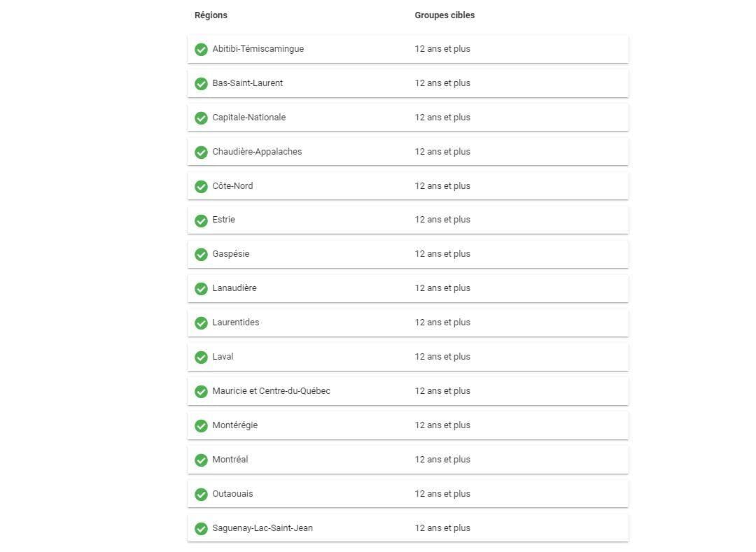The width and height of the screenshot is (756, 552).
Task: Click the checkmark icon for Côte-Nord
Action: 201,187
